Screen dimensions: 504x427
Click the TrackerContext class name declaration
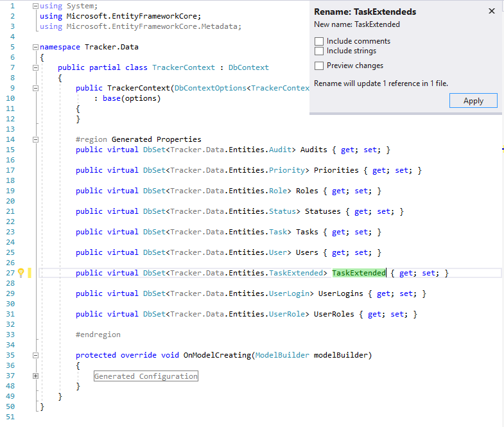[x=184, y=67]
